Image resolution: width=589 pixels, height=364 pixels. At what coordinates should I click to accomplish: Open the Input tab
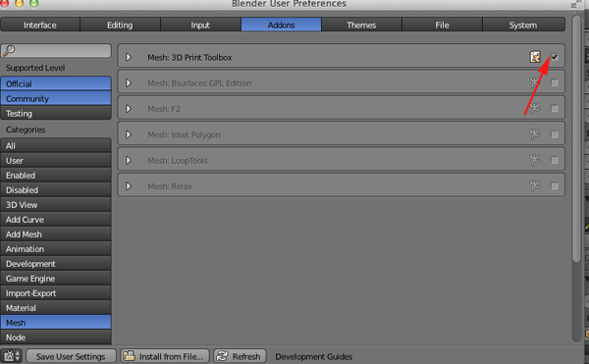click(x=200, y=25)
